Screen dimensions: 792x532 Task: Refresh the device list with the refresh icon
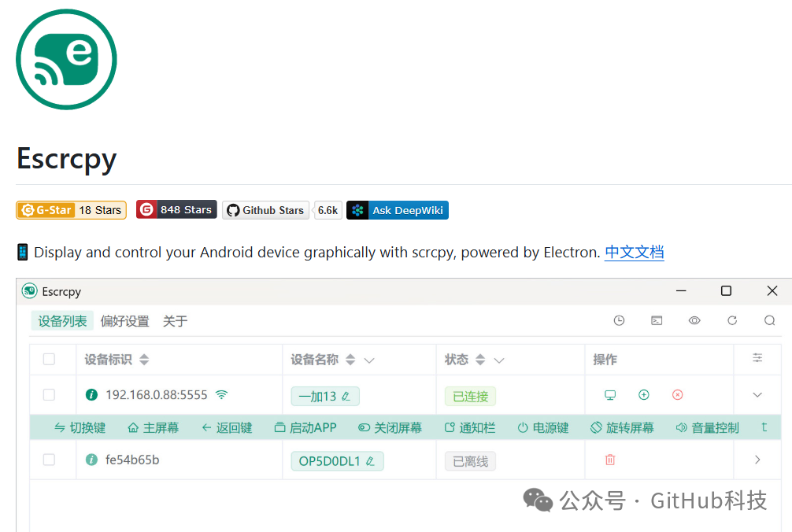(x=732, y=320)
